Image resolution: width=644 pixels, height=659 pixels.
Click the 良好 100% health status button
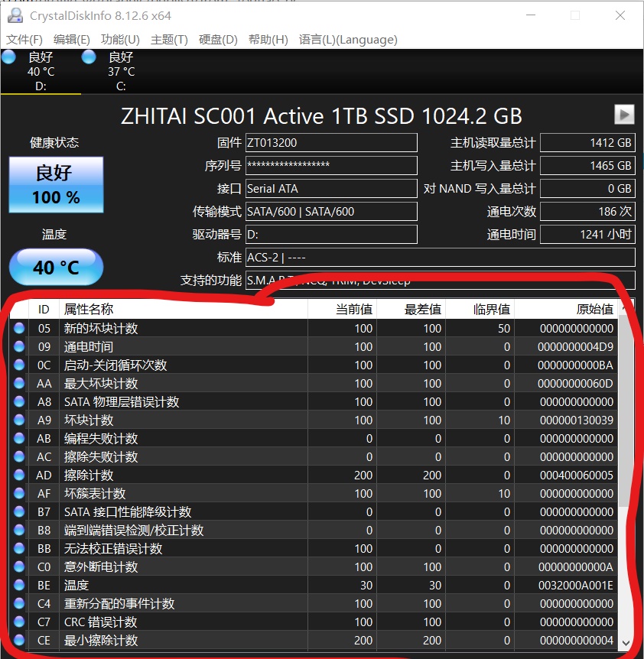55,183
